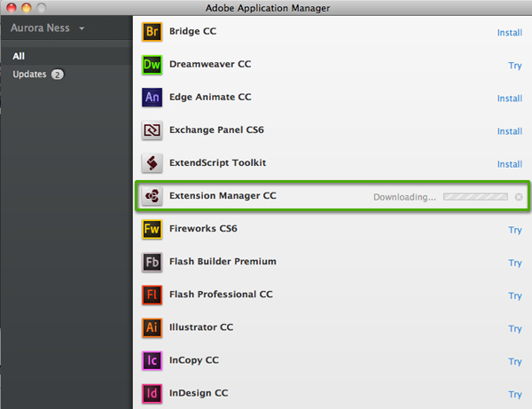This screenshot has height=409, width=532.
Task: Open the Aurora Ness account dropdown
Action: pos(48,28)
